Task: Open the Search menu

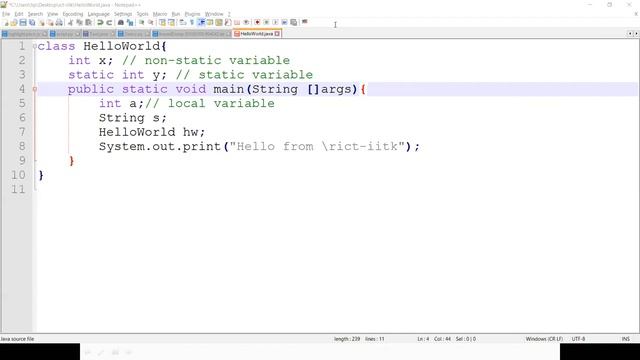Action: 35,14
